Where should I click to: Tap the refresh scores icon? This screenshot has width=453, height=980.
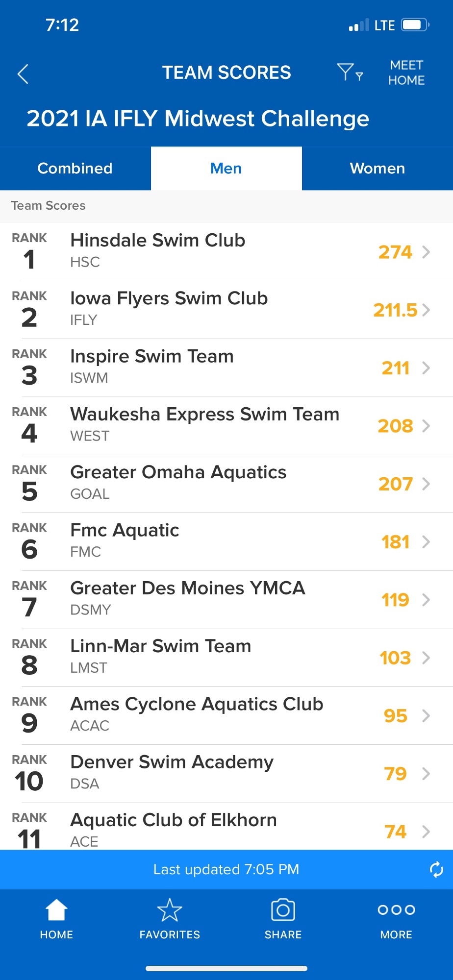tap(436, 869)
